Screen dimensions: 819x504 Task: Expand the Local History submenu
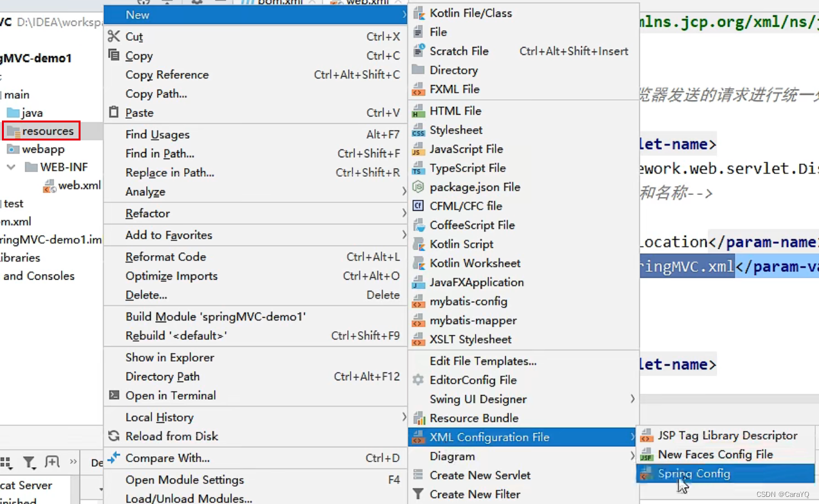click(x=405, y=417)
